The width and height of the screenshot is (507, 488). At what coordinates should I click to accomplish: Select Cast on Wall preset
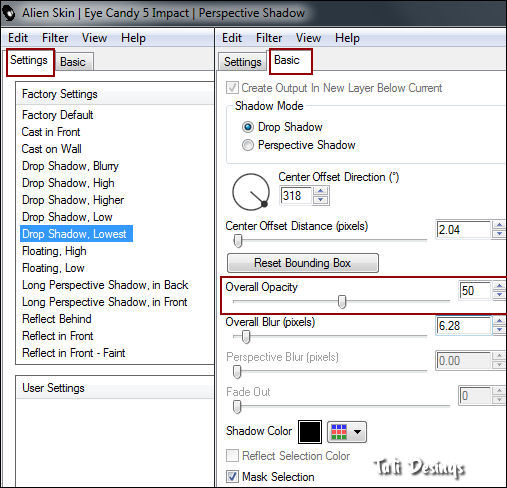[51, 149]
